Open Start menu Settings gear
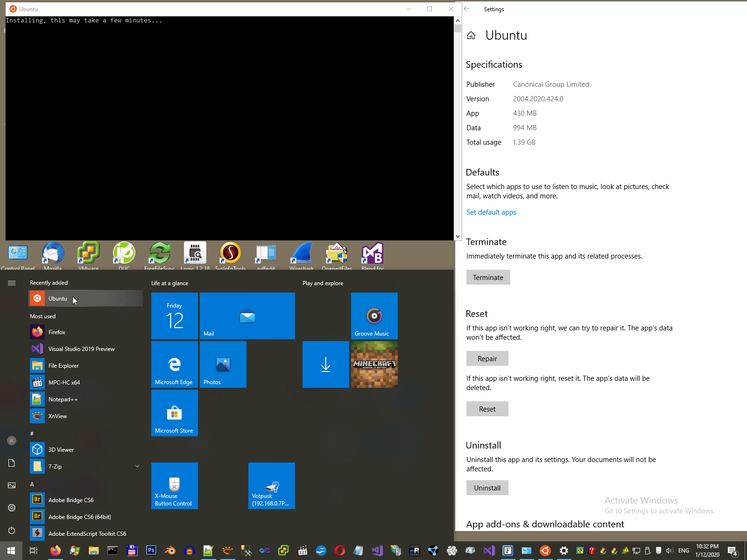The height and width of the screenshot is (560, 747). click(x=12, y=508)
